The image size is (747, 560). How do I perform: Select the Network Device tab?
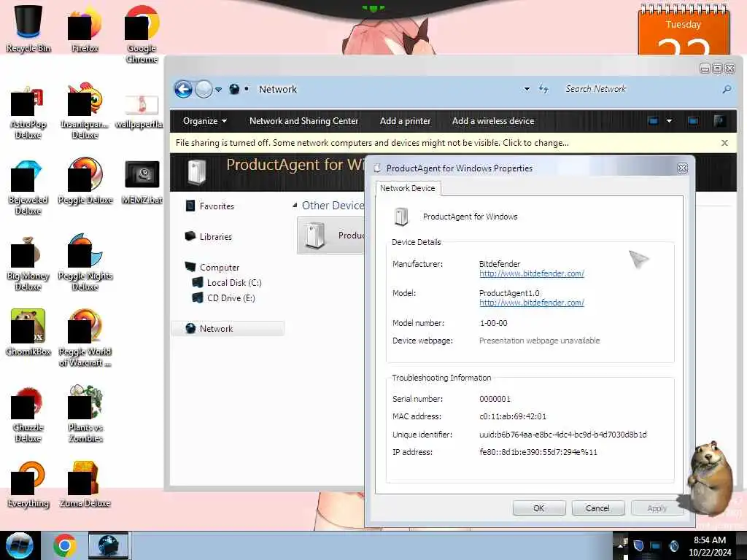[408, 188]
